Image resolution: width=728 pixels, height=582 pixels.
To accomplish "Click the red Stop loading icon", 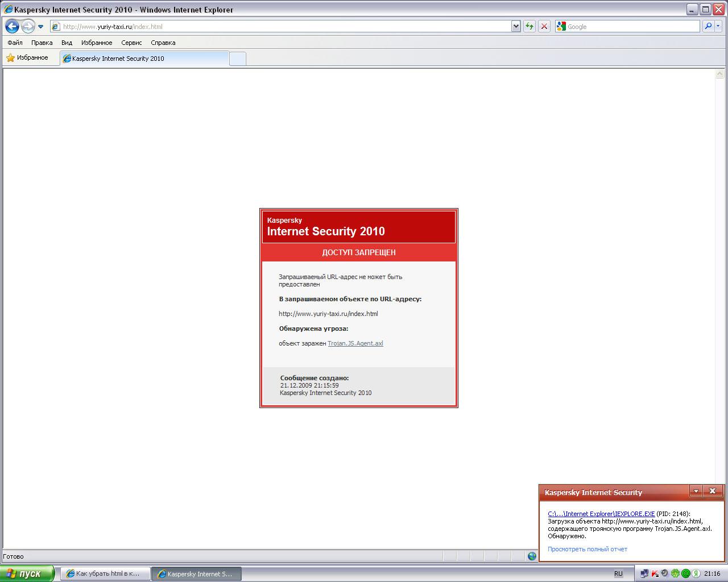I will (x=544, y=26).
